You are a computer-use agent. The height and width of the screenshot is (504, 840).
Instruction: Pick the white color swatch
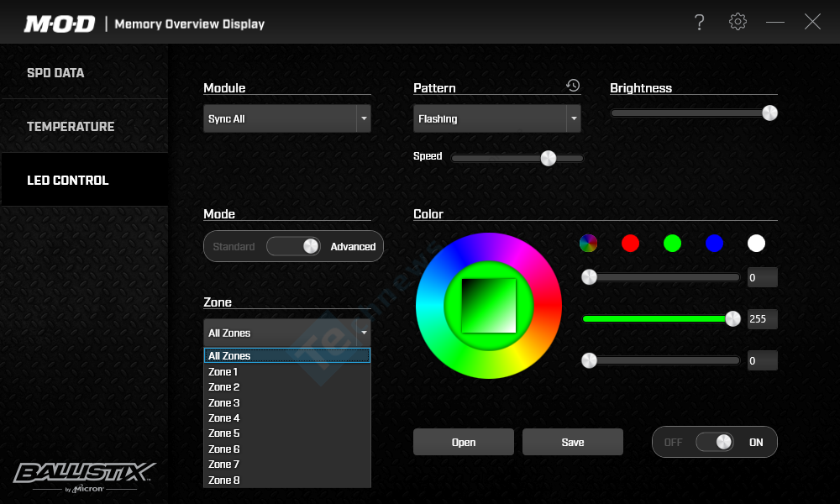[x=757, y=243]
